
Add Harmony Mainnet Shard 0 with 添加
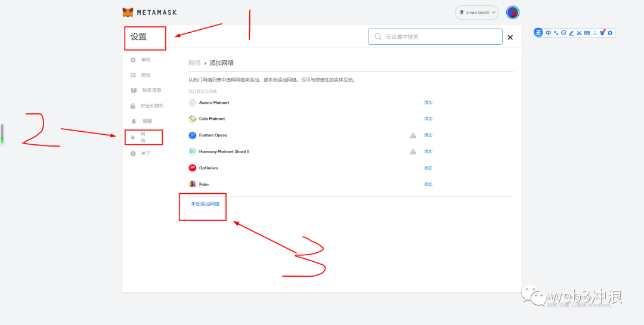428,151
